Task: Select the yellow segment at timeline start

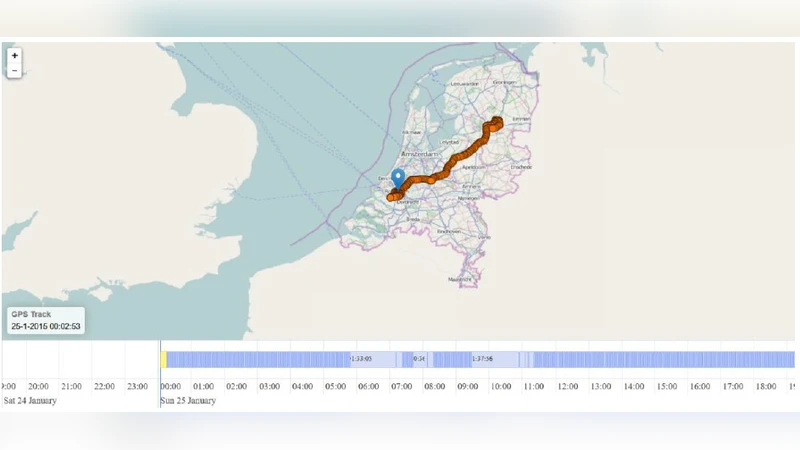Action: [x=163, y=359]
